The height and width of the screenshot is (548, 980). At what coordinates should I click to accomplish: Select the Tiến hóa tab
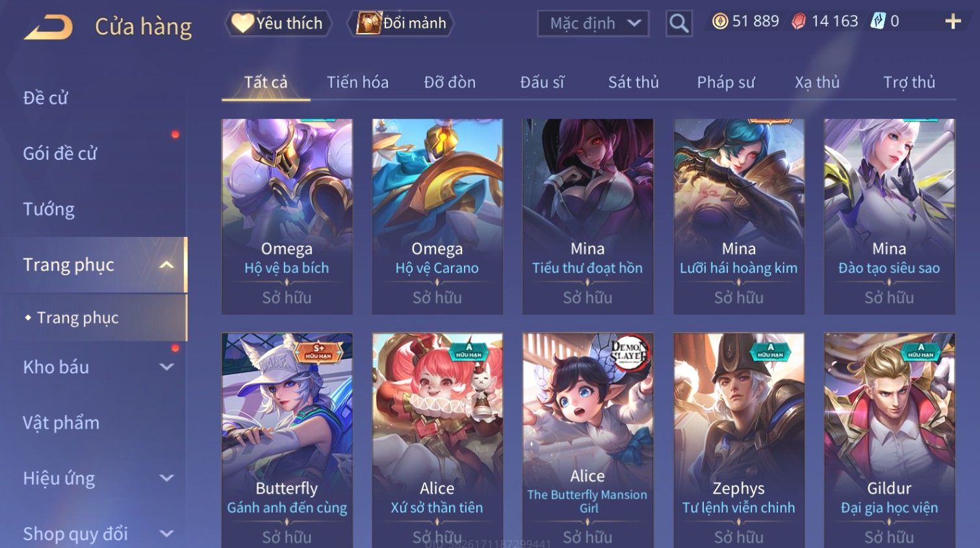(357, 82)
